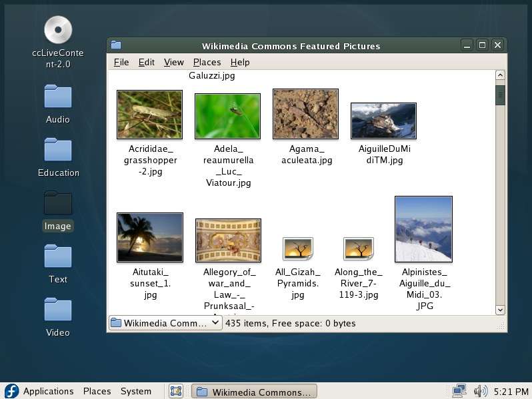Screen dimensions: 532x399
Task: Click the volume speaker tray icon
Action: coord(481,391)
